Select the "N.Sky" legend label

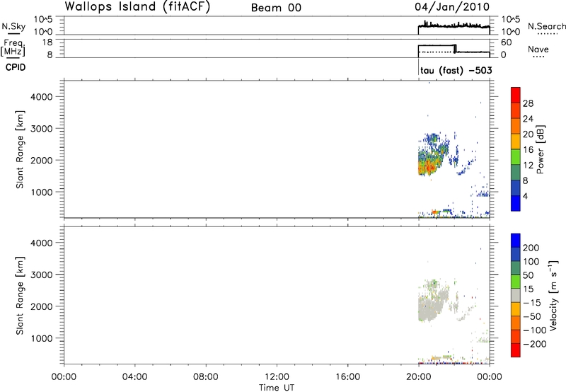(x=13, y=26)
